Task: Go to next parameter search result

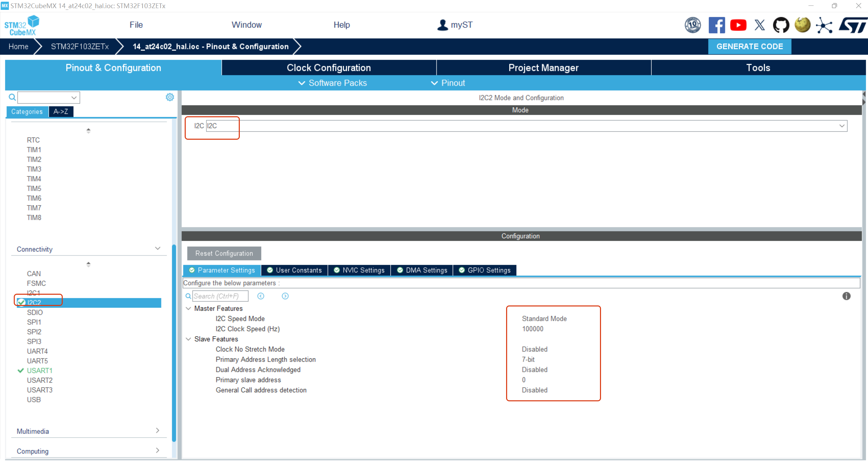Action: coord(285,296)
